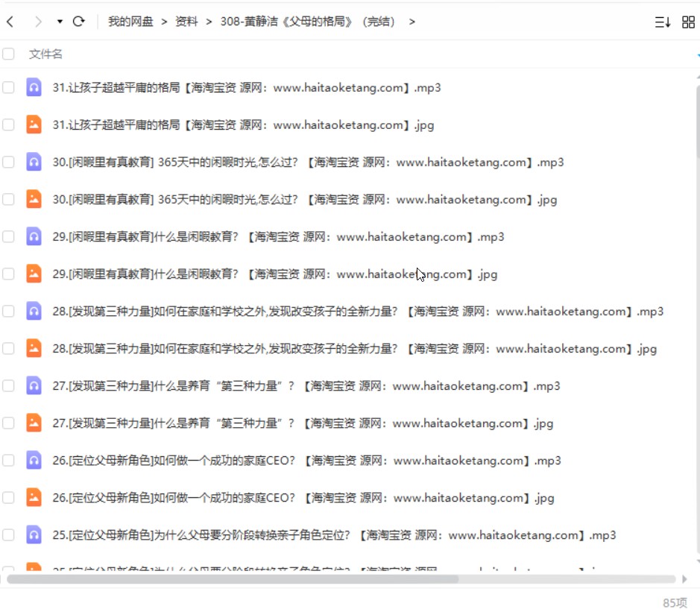
Task: Click audio icon of file 30 mp3
Action: tap(34, 162)
